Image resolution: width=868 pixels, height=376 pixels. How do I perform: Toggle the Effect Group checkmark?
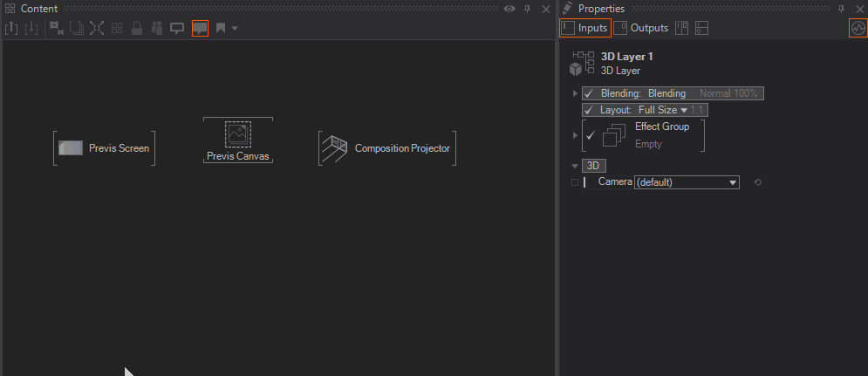[590, 135]
